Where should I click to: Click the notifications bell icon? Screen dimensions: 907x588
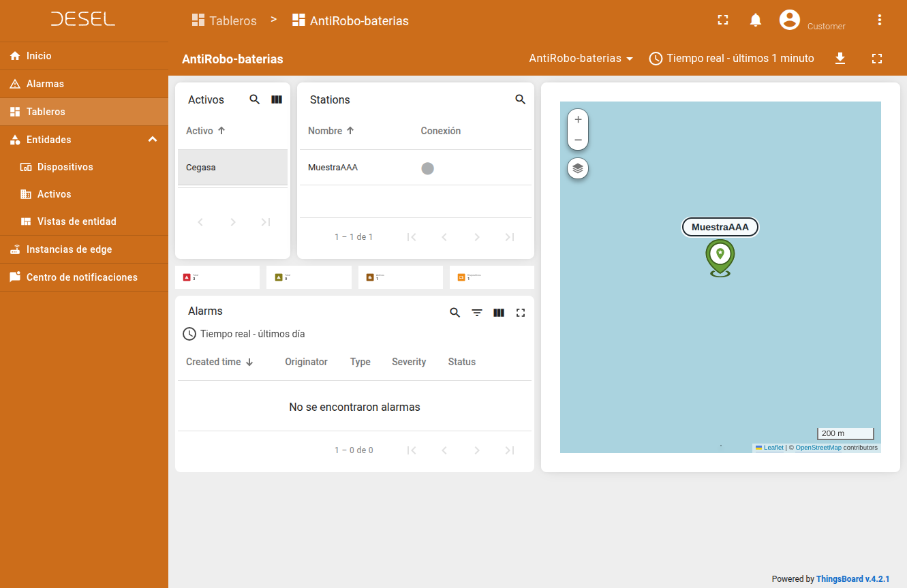coord(755,20)
